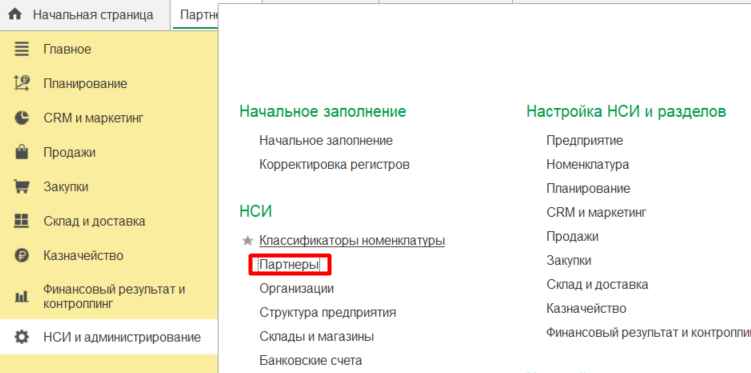Open the CRM и маркетинг section in sidebar
Image resolution: width=751 pixels, height=373 pixels.
click(x=93, y=118)
